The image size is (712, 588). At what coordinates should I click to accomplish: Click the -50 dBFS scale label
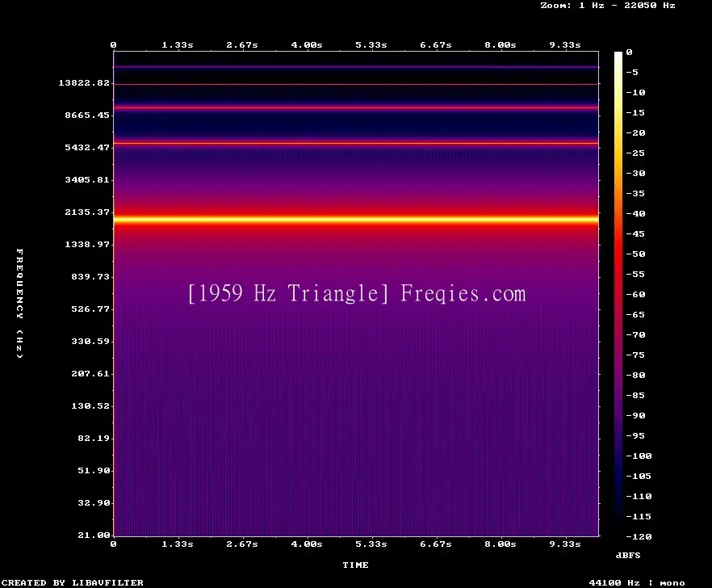[x=635, y=254]
